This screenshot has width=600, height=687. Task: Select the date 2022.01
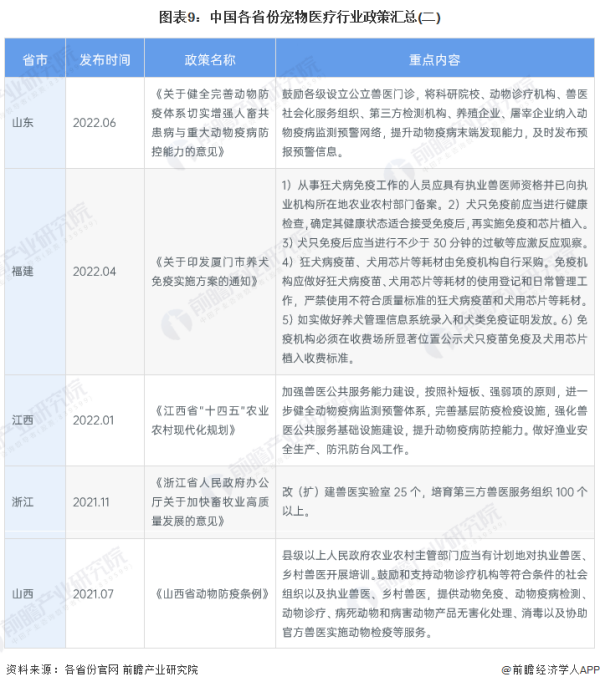pos(93,420)
